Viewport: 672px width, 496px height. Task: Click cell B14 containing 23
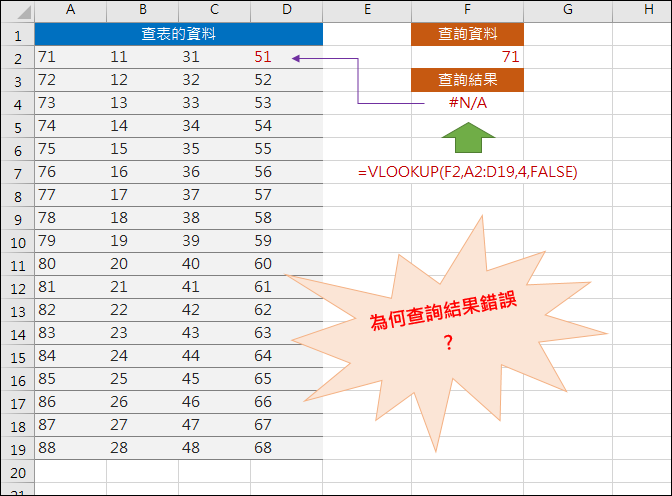tap(143, 334)
